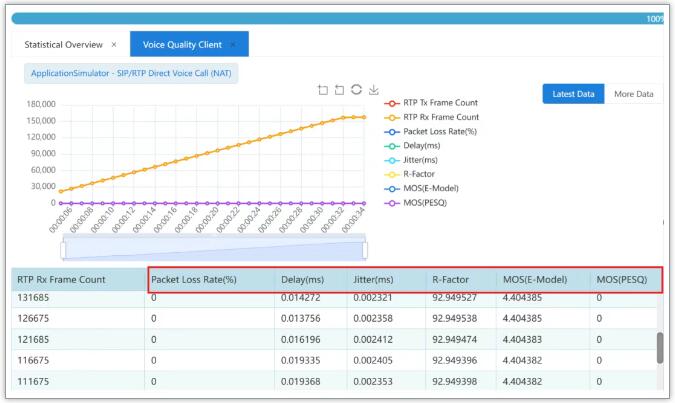Open the More Data view
675x403 pixels.
click(632, 94)
